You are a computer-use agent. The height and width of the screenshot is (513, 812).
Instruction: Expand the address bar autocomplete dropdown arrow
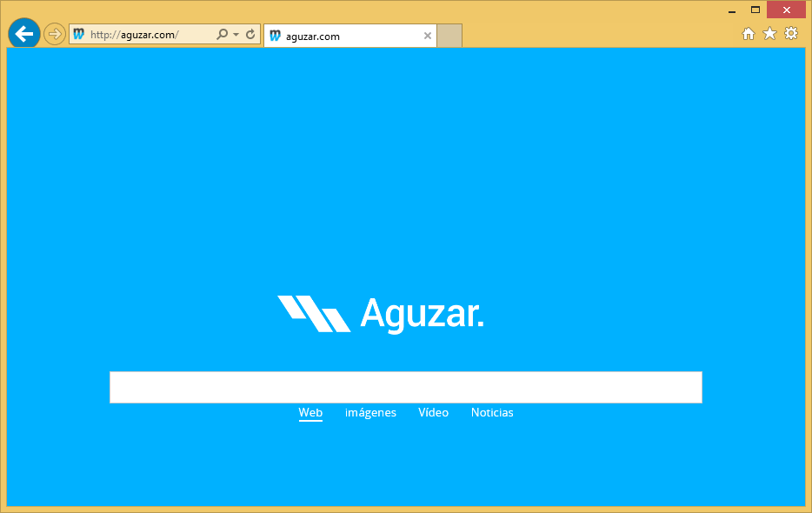coord(236,35)
